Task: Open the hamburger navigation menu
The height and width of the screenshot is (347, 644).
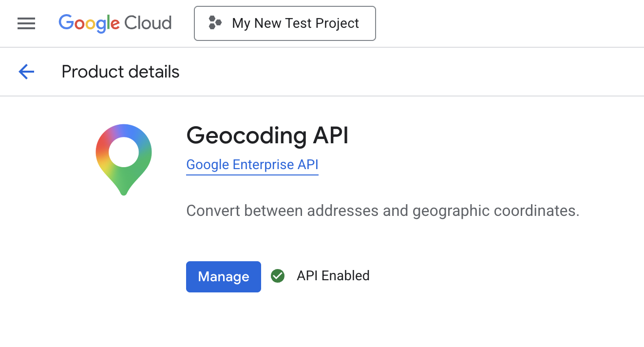Action: pos(26,23)
